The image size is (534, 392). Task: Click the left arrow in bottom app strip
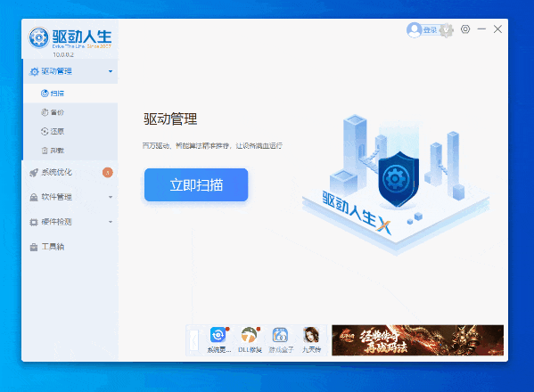(194, 340)
